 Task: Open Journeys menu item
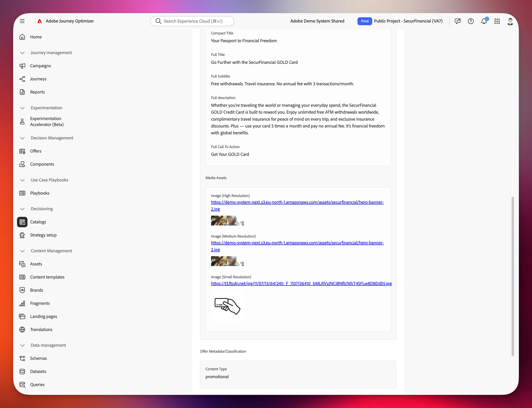click(38, 79)
